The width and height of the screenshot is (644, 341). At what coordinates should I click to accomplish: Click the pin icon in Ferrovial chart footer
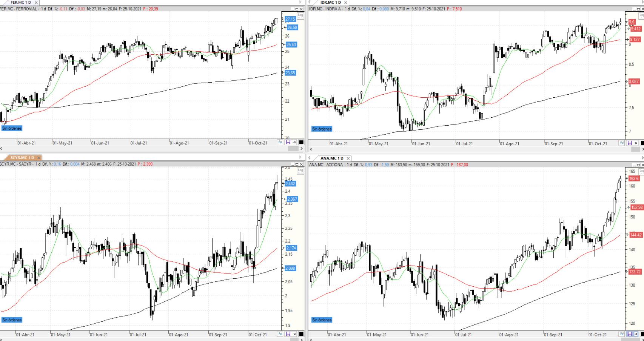294,142
